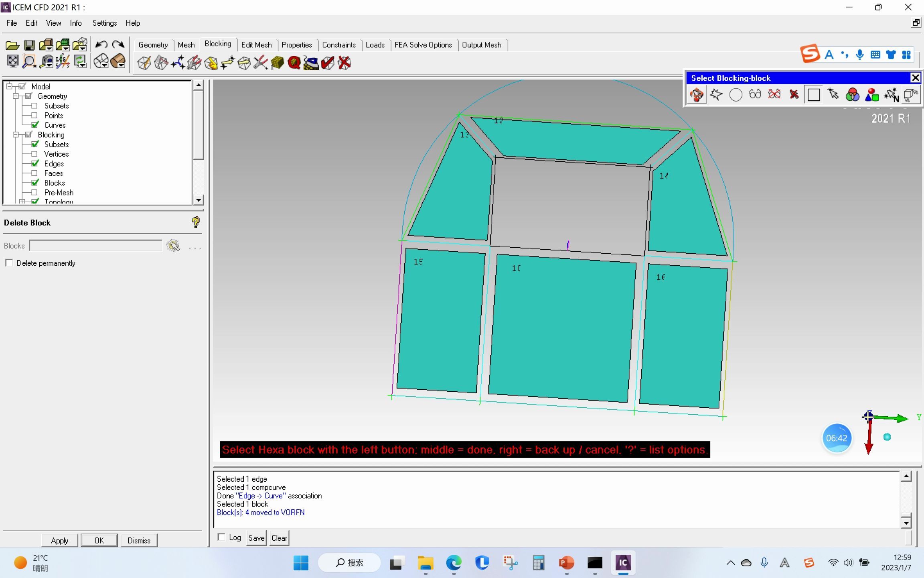Click the Clear log button
Screen dimensions: 924x578
coord(279,538)
